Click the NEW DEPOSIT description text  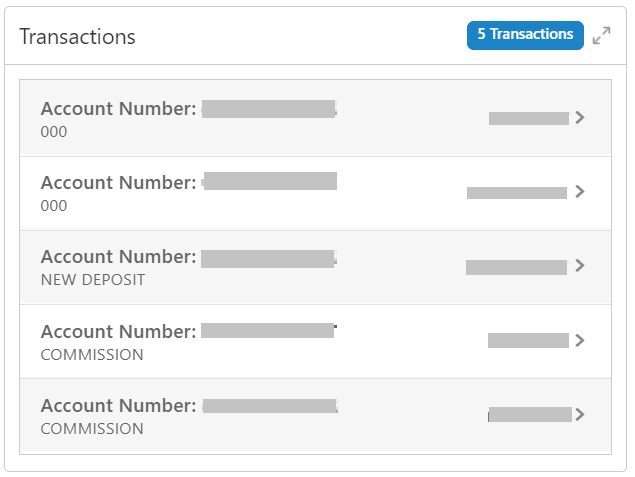[93, 280]
